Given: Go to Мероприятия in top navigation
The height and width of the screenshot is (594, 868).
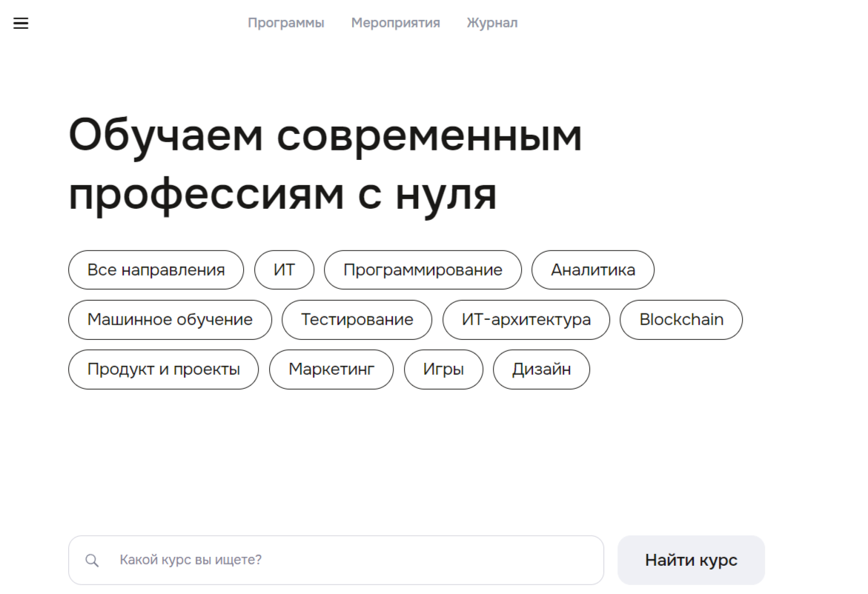Looking at the screenshot, I should click(395, 23).
